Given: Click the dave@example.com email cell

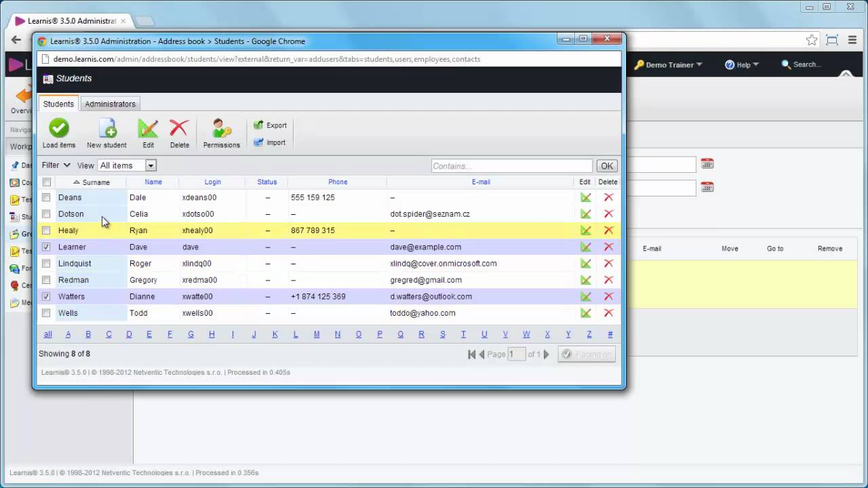Looking at the screenshot, I should [425, 247].
